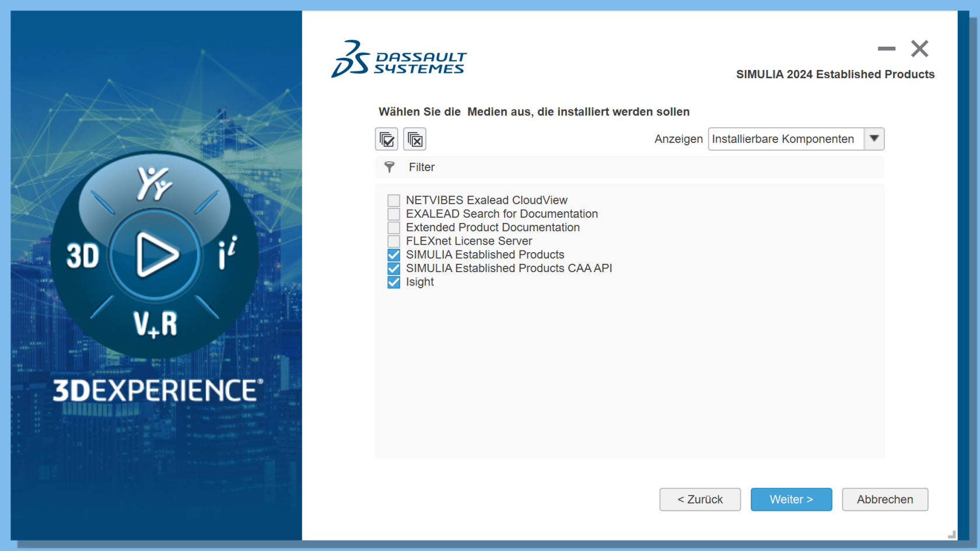Image resolution: width=980 pixels, height=551 pixels.
Task: Enable EXALEAD Search for Documentation
Action: click(x=394, y=214)
